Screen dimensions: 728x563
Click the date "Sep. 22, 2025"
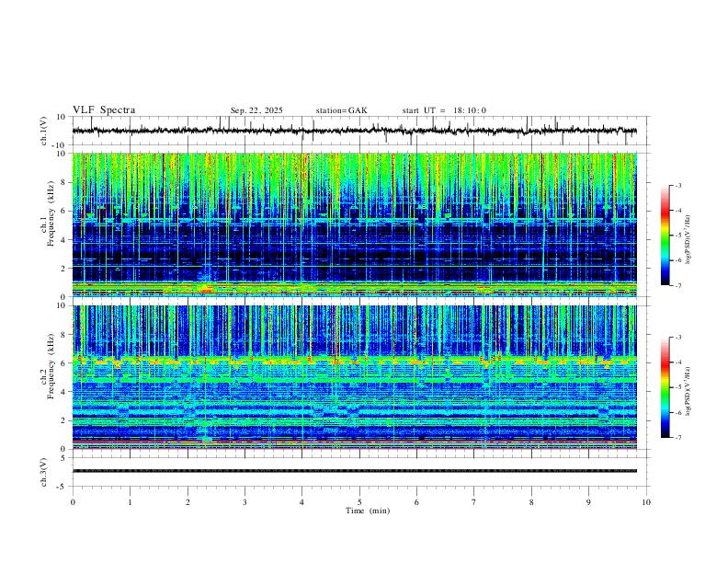point(256,110)
